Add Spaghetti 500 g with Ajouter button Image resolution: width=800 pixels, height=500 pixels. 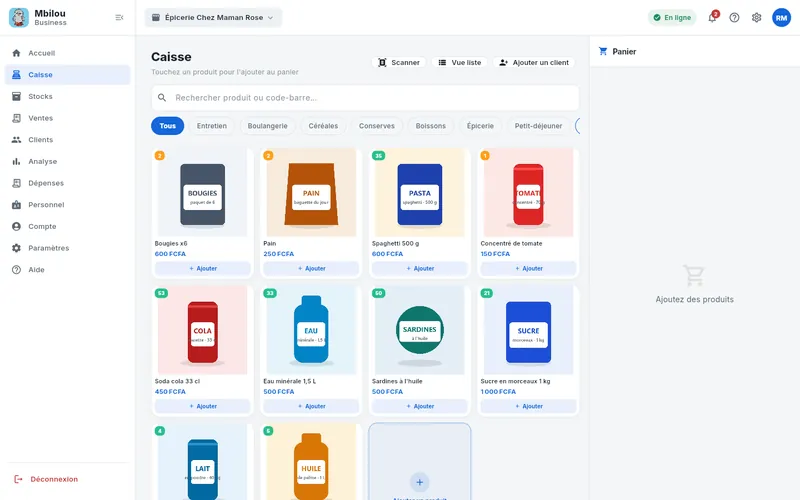420,268
